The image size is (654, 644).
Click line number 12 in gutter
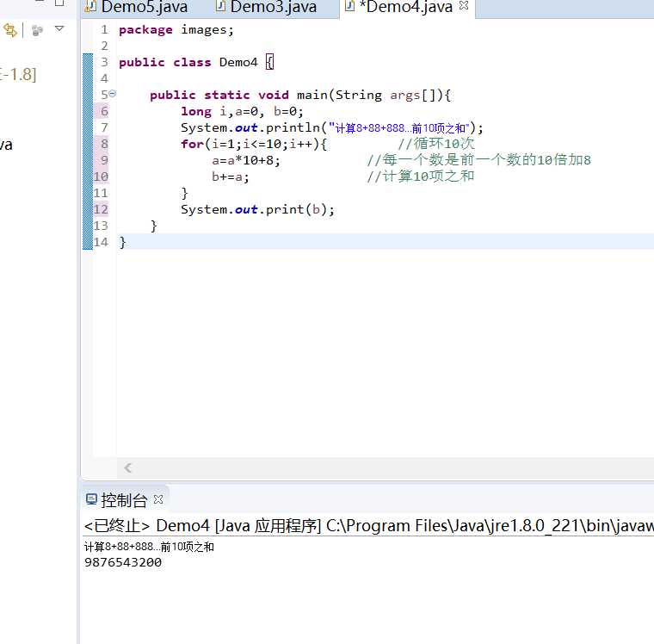click(101, 209)
